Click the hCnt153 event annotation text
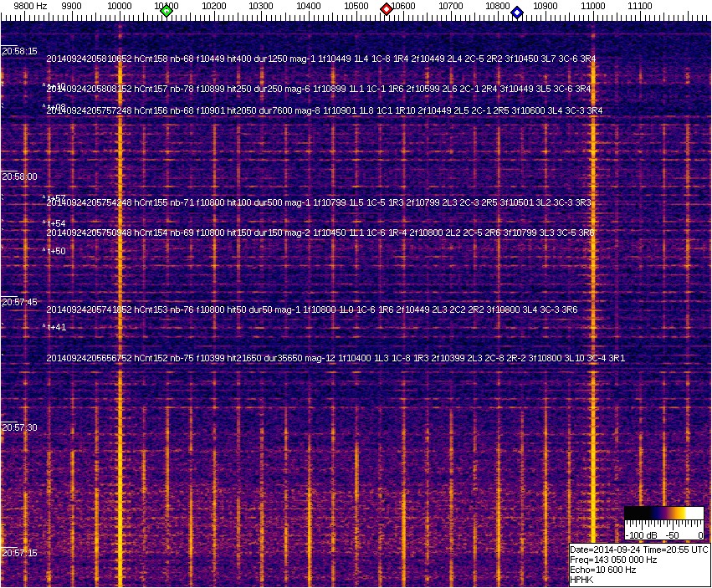Image resolution: width=712 pixels, height=588 pixels. pos(311,309)
